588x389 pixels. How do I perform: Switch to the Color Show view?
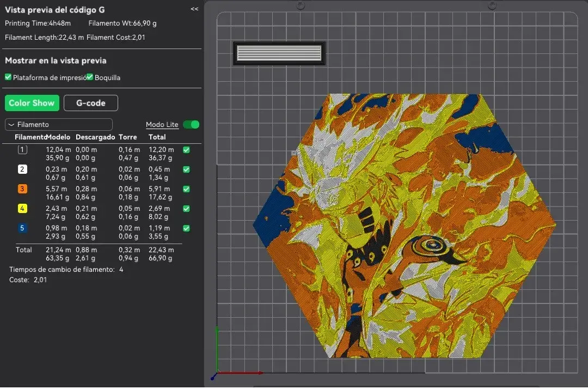click(32, 103)
